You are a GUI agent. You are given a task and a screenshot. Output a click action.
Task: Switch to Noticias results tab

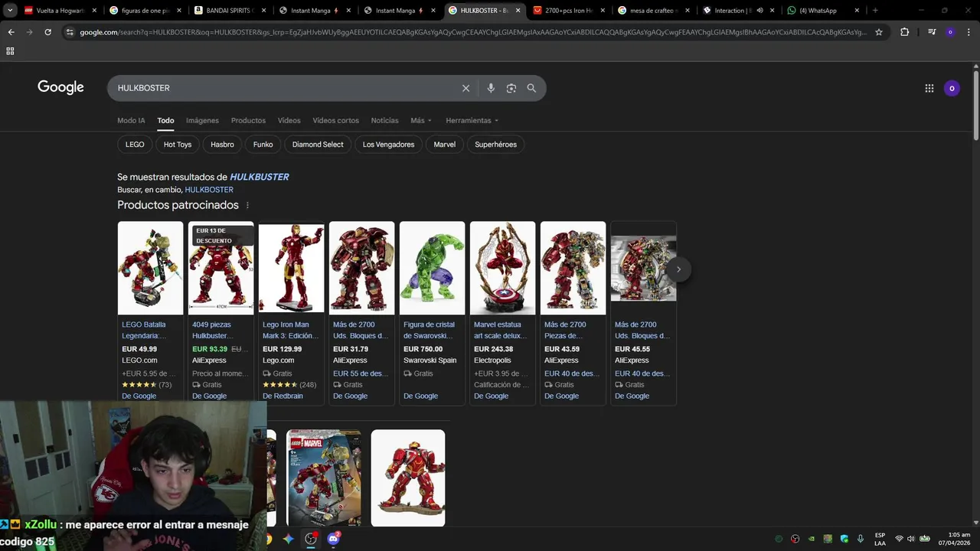(384, 120)
